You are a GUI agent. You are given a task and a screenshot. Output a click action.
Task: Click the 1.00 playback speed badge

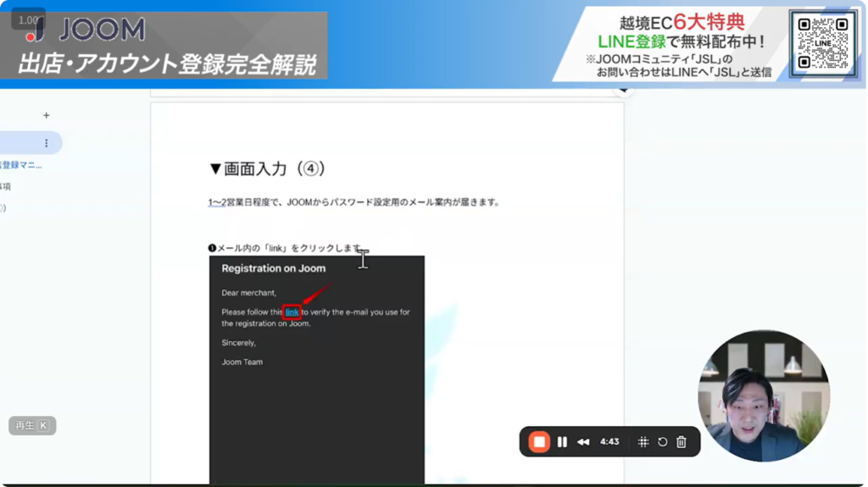28,19
